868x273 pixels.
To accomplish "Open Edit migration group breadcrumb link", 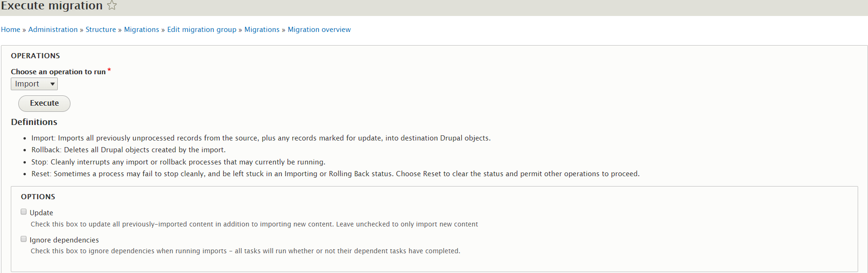I will tap(201, 30).
